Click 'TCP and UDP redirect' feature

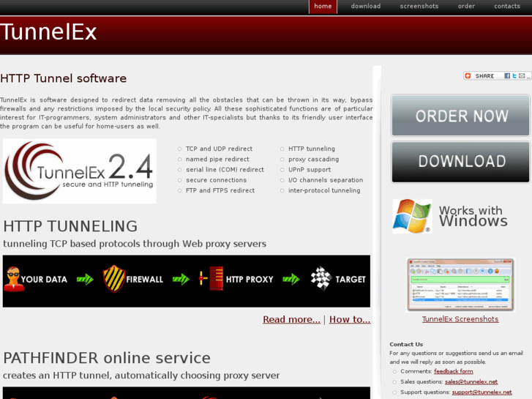(219, 149)
